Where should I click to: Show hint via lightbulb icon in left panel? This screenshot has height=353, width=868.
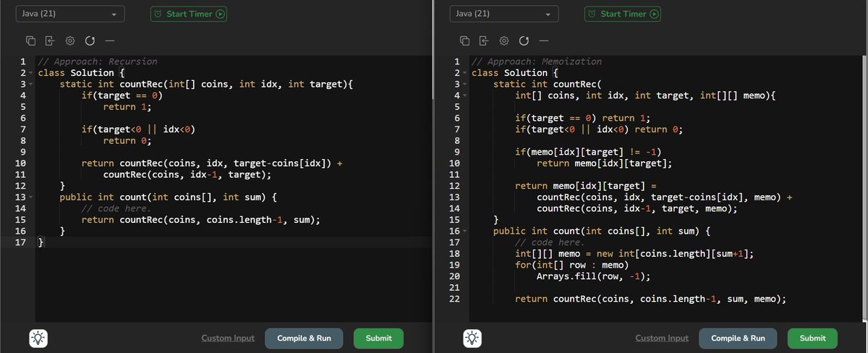(38, 338)
